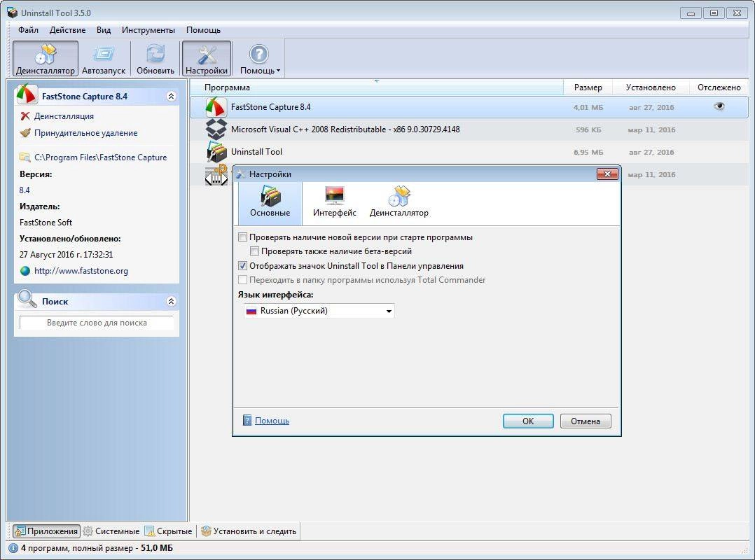Close the Настройки dialog
The width and height of the screenshot is (755, 560).
point(607,174)
